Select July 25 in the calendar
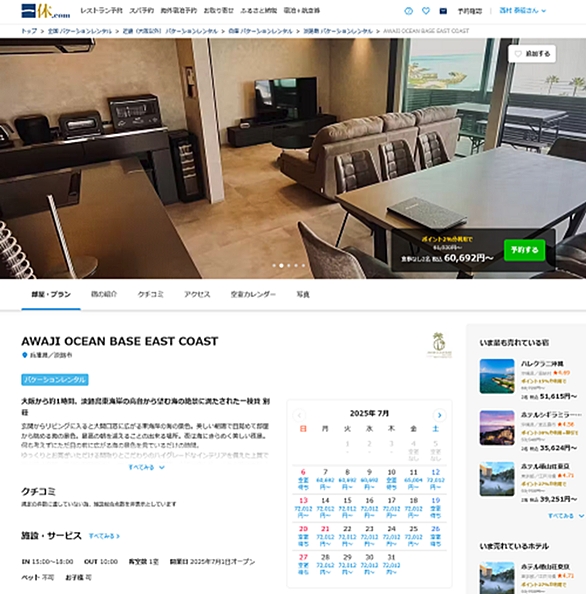This screenshot has width=586, height=594. click(413, 536)
